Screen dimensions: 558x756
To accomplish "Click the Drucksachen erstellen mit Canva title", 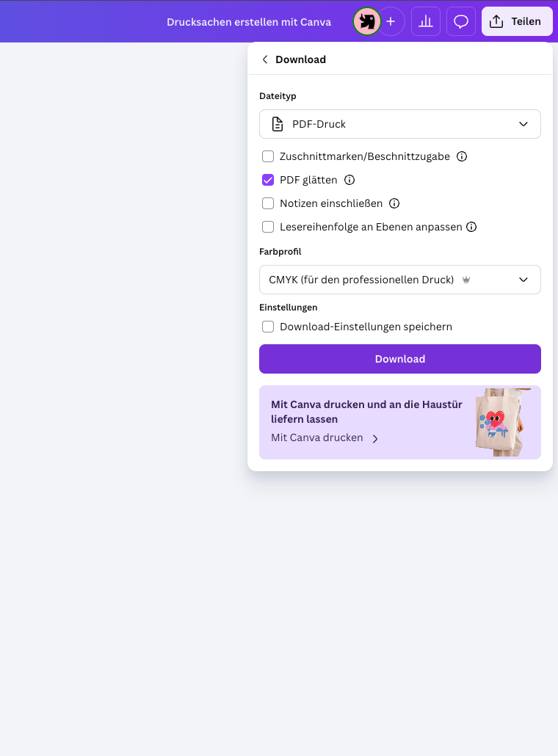I will [249, 21].
